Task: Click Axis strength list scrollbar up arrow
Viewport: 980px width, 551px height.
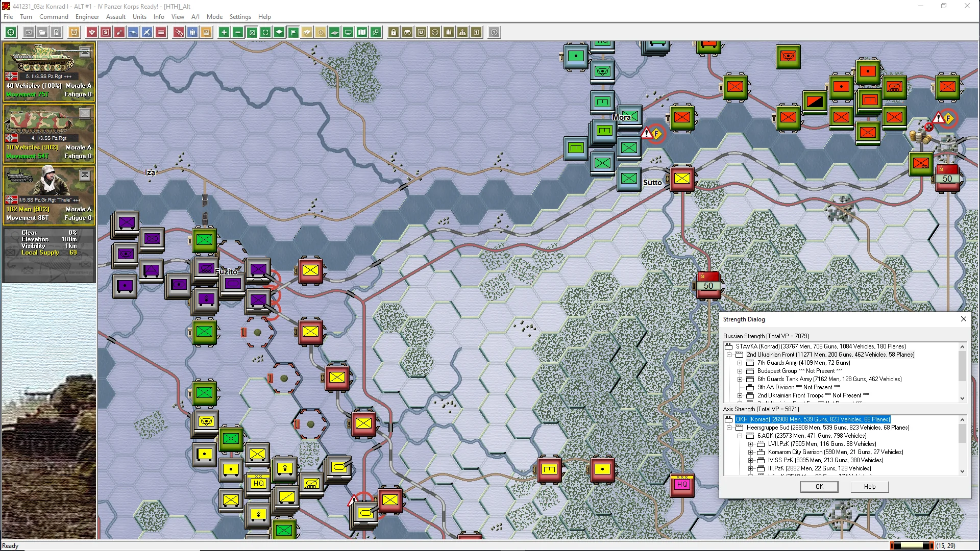Action: tap(962, 419)
